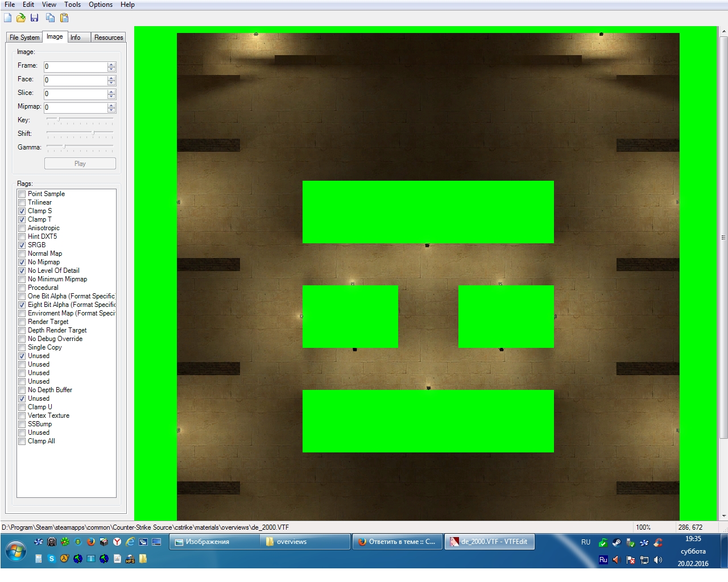This screenshot has width=728, height=582.
Task: Uncheck the Clamp T flag
Action: [x=22, y=220]
